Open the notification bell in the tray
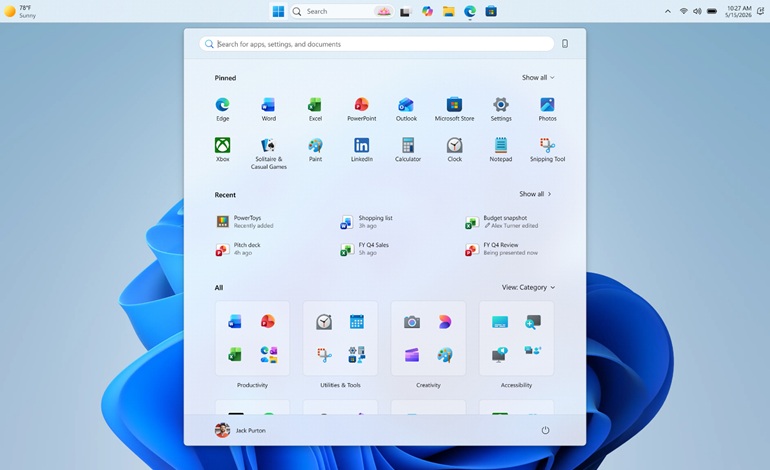770x470 pixels. click(x=760, y=11)
